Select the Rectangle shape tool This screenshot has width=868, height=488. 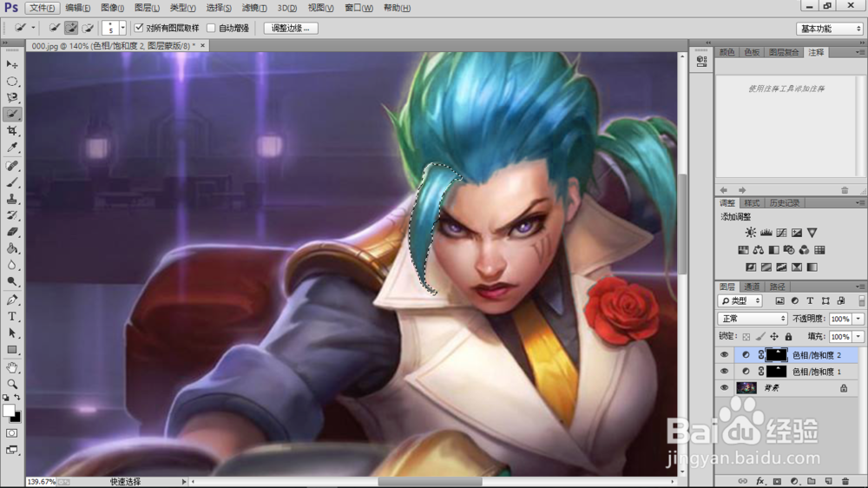[11, 350]
